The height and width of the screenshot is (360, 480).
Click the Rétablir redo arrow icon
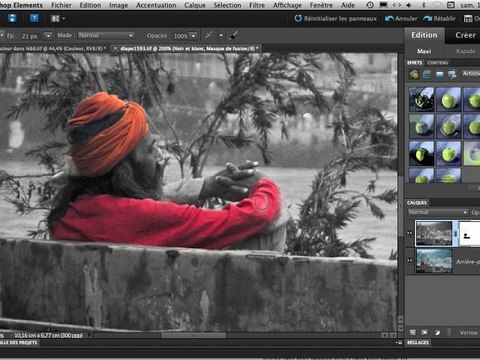[428, 19]
